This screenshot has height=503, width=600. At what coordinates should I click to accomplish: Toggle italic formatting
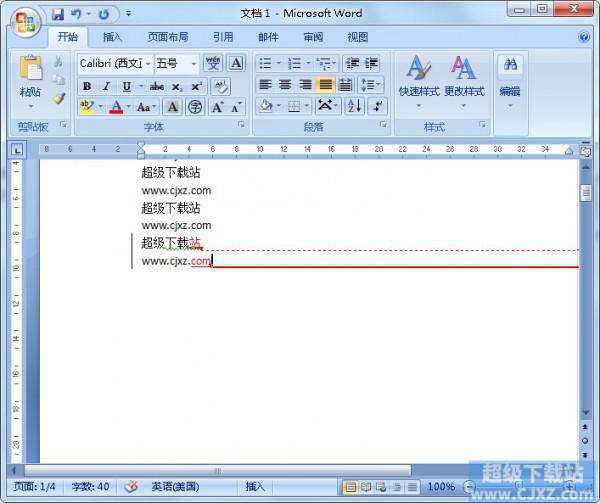coord(107,86)
